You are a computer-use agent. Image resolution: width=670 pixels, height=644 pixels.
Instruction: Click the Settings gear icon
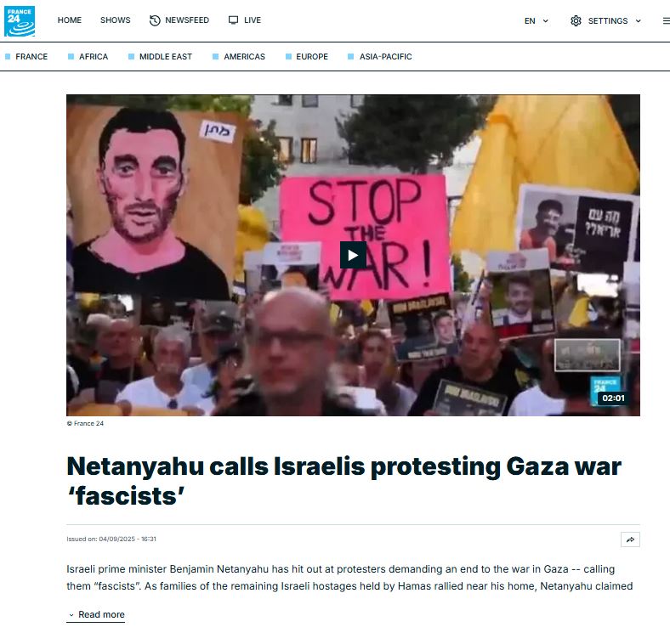coord(576,20)
